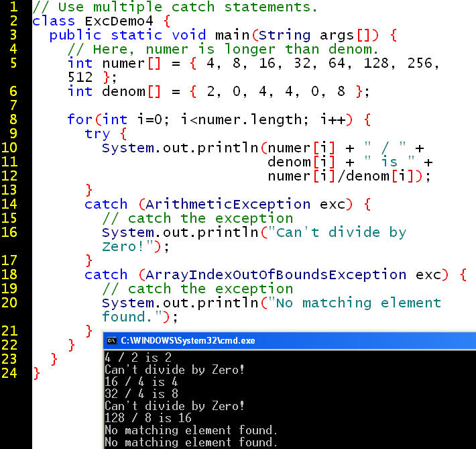The image size is (476, 449).
Task: Click the println "Can't divide by" code line
Action: (x=254, y=233)
